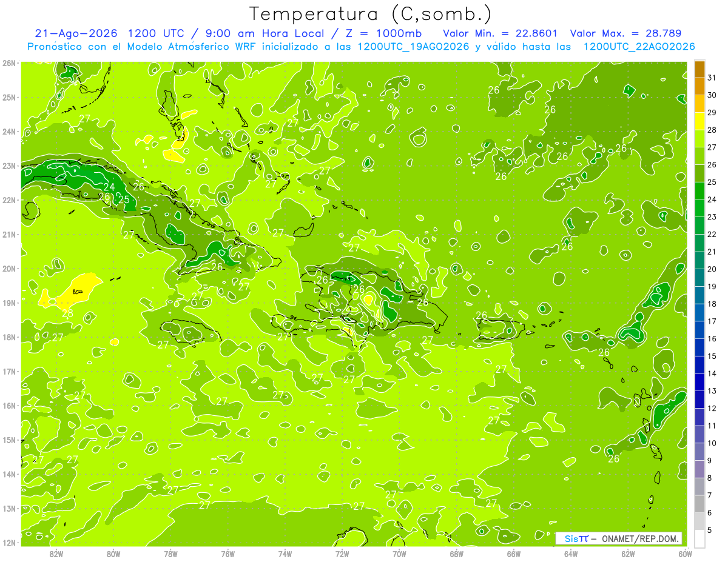Viewport: 728px width, 562px height.
Task: Click the title "Temperatura (C,somb.)"
Action: [x=371, y=14]
